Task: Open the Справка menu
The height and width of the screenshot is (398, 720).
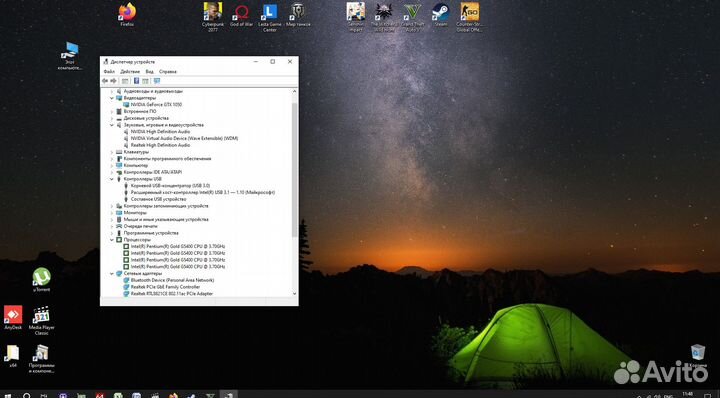Action: [x=168, y=72]
